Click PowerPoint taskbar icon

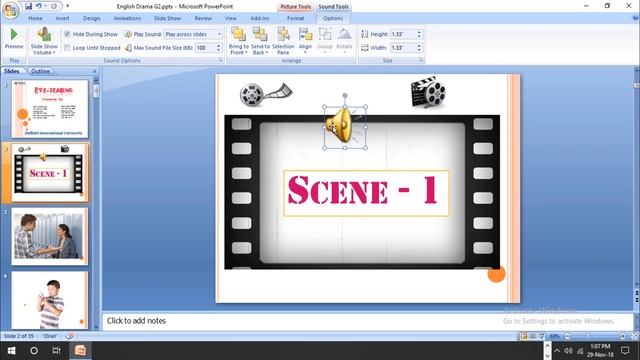tap(80, 351)
